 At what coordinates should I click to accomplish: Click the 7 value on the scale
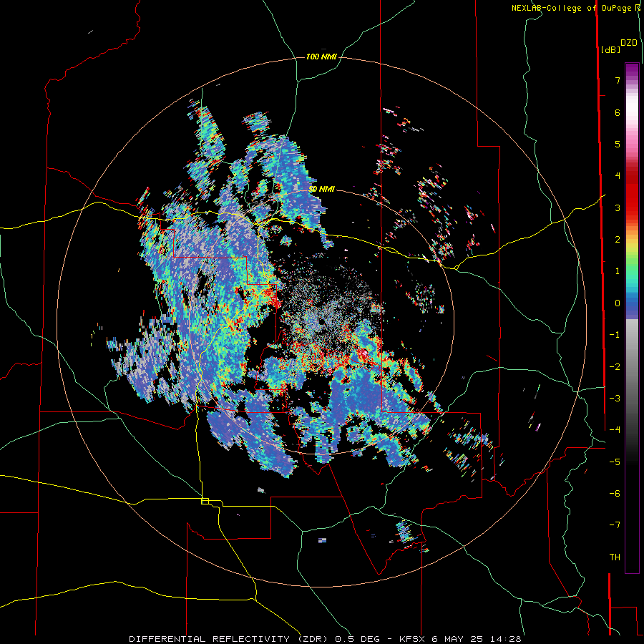pyautogui.click(x=618, y=80)
